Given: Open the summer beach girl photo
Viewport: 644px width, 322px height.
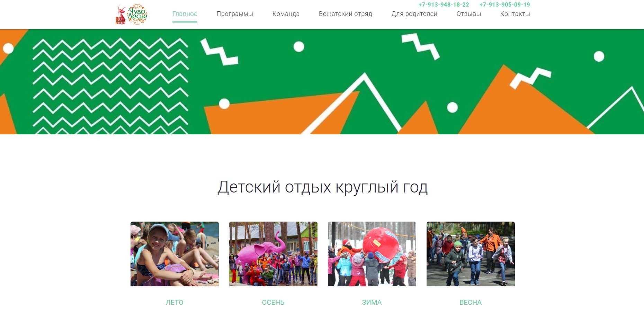Looking at the screenshot, I should click(x=175, y=254).
